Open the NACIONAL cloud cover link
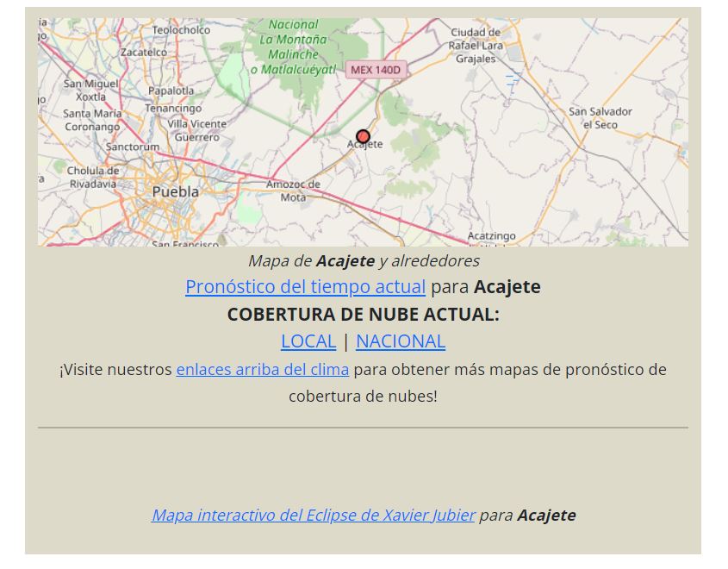Viewport: 728px width, 569px height. 400,341
